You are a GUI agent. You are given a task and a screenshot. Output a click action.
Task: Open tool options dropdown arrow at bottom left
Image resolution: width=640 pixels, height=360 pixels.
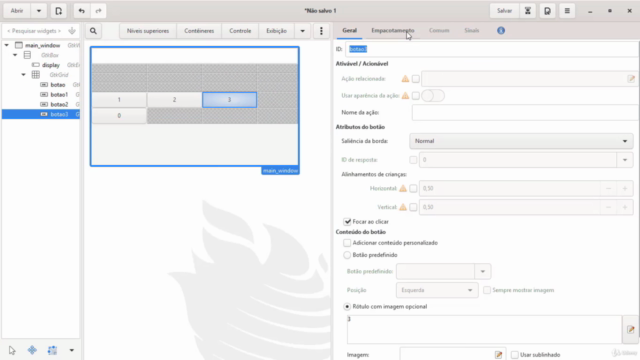pyautogui.click(x=71, y=350)
